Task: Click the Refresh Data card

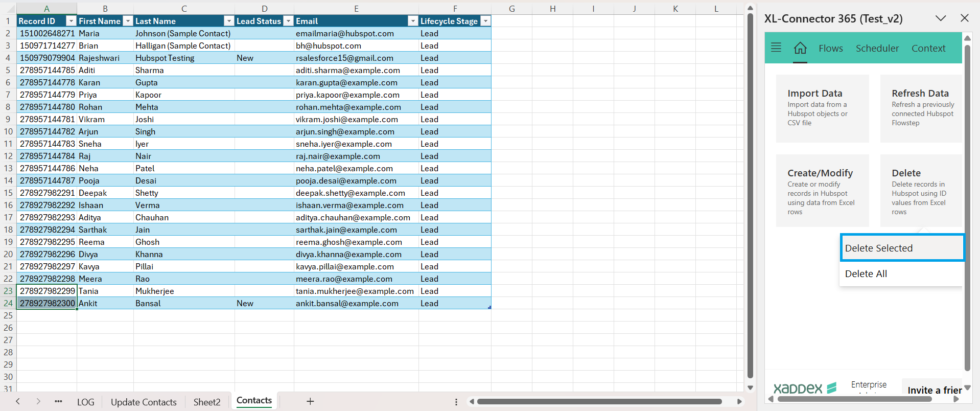Action: [921, 108]
